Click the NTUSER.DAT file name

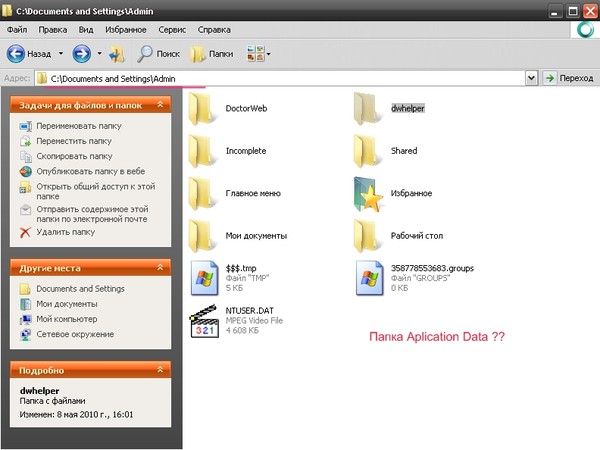tap(249, 310)
